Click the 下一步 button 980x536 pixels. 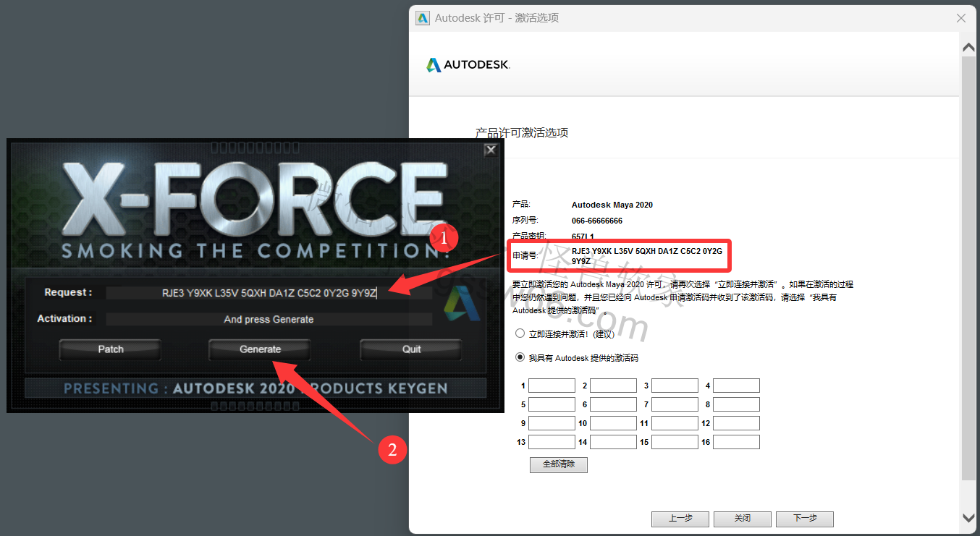[805, 519]
